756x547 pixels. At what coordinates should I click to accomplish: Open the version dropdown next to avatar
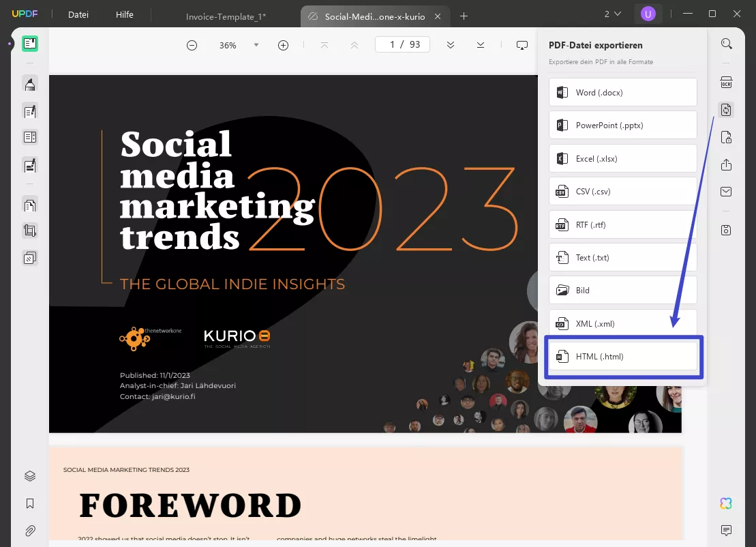click(610, 14)
